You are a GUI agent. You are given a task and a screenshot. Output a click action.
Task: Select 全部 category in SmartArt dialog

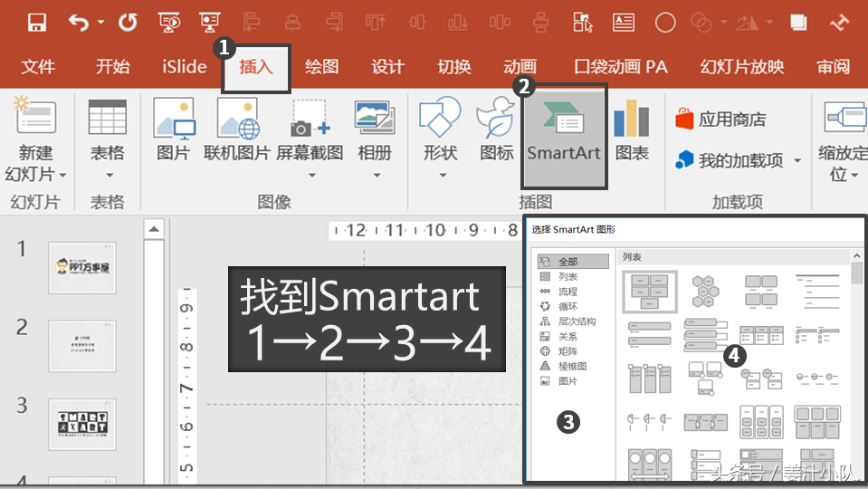(573, 262)
